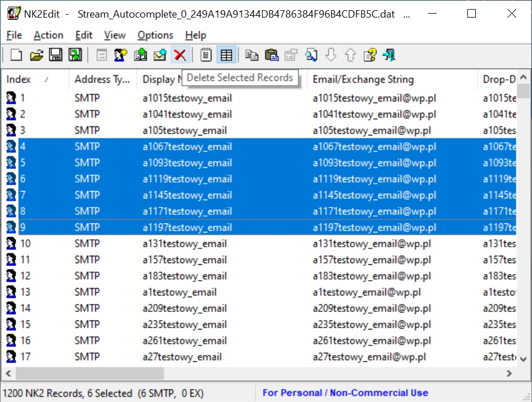Click the Find magnifier icon in toolbar

tap(311, 55)
